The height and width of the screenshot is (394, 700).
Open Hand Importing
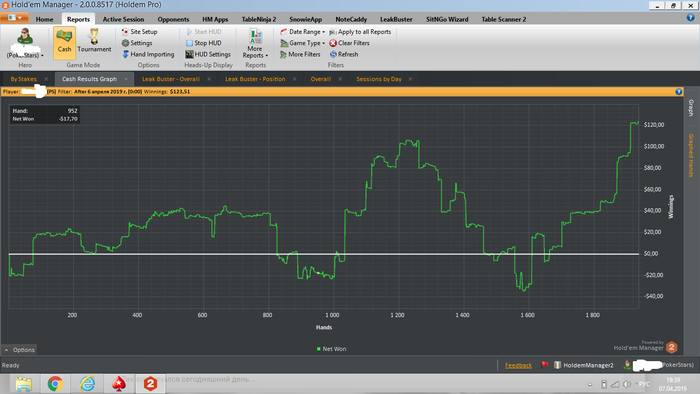tap(148, 54)
